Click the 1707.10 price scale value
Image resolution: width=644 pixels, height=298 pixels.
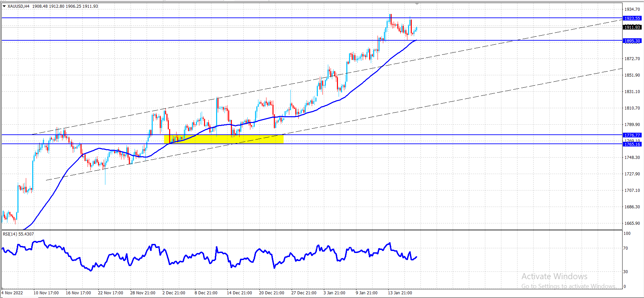632,190
